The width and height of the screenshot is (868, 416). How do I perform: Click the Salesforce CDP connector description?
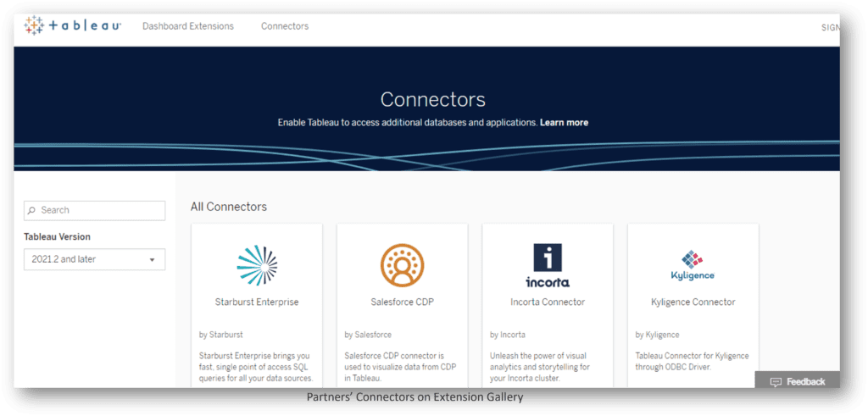click(401, 368)
